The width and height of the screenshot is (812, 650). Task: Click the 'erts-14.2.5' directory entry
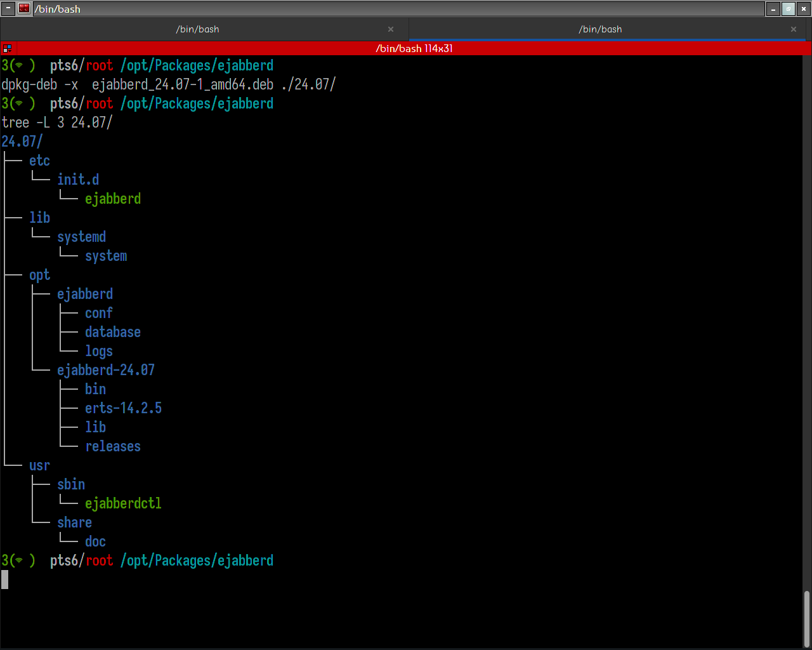click(x=123, y=408)
